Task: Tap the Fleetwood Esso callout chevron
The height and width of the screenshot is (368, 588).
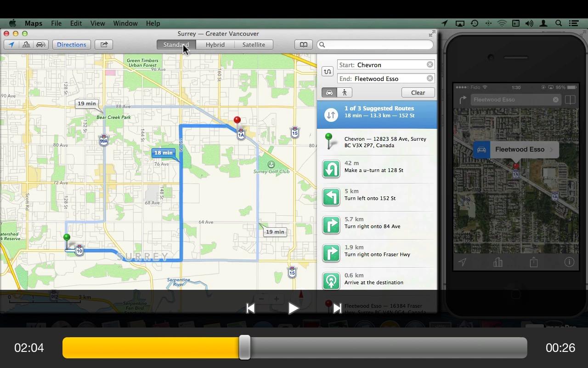Action: pos(551,149)
